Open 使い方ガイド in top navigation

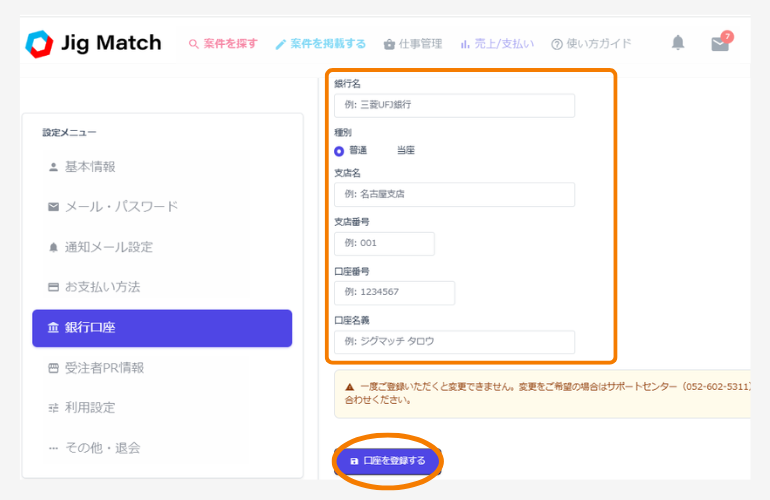591,44
